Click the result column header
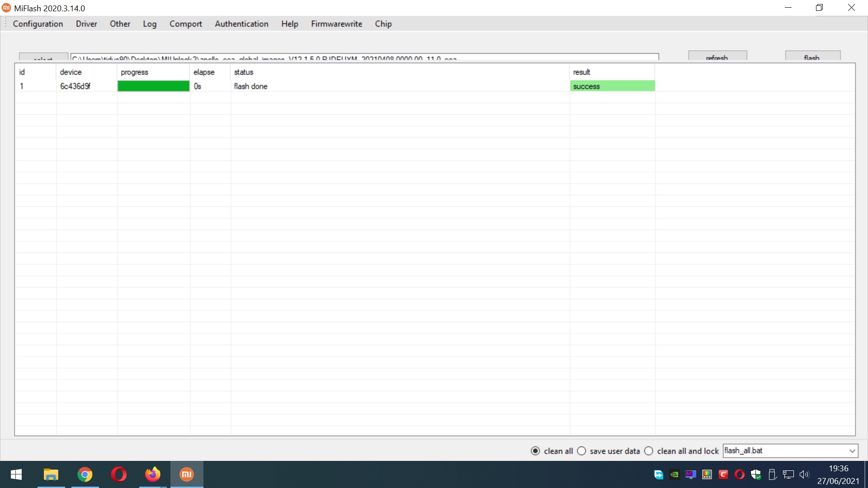868x488 pixels. [612, 72]
